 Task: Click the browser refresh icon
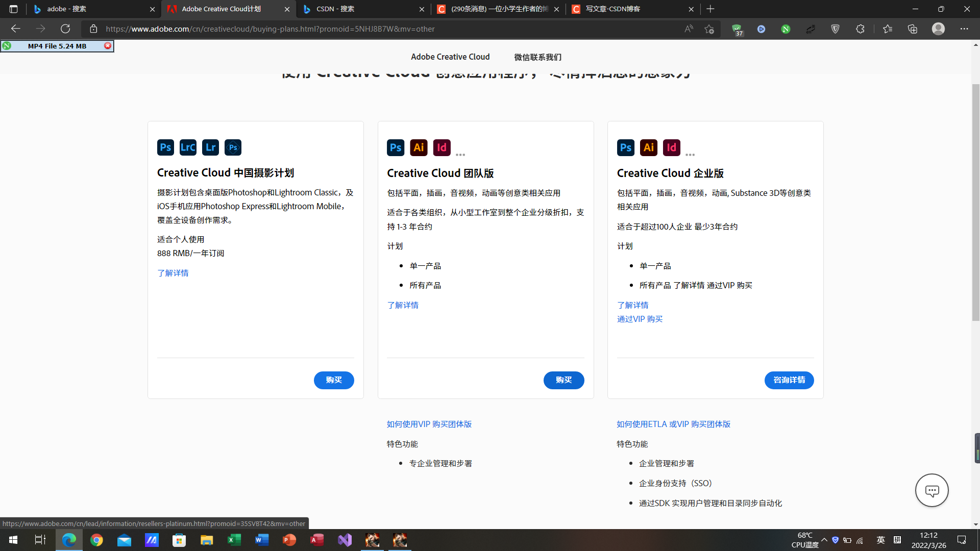click(65, 29)
